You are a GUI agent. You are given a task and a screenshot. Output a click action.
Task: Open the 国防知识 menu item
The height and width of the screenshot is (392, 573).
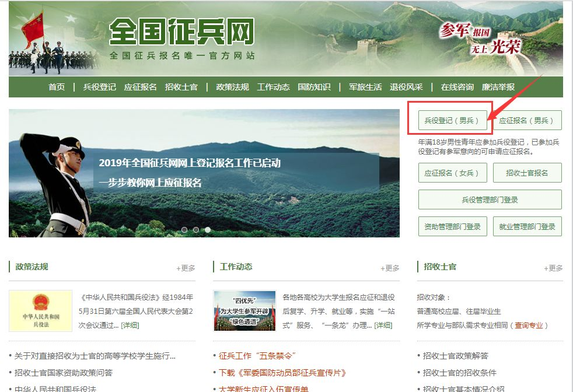click(315, 86)
